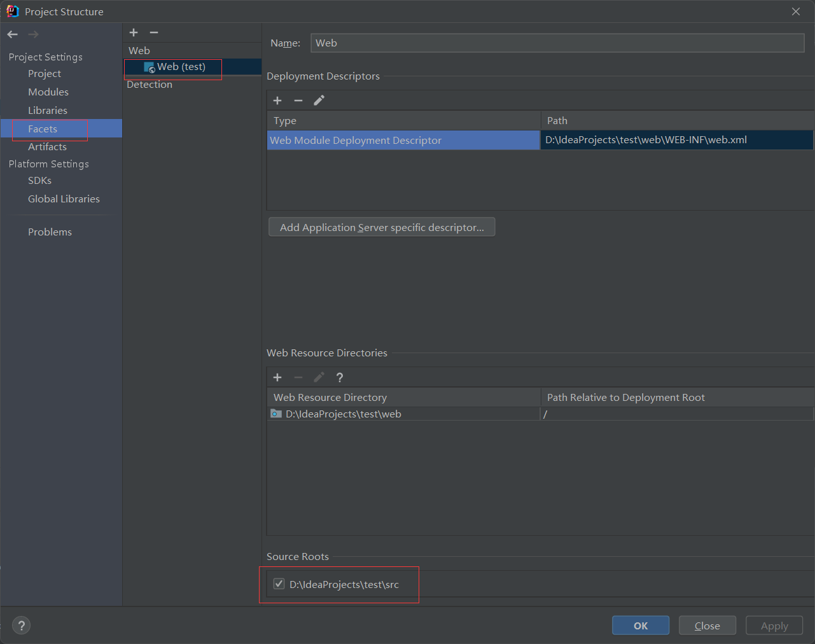
Task: Click the "/" relative path cell
Action: (x=677, y=414)
